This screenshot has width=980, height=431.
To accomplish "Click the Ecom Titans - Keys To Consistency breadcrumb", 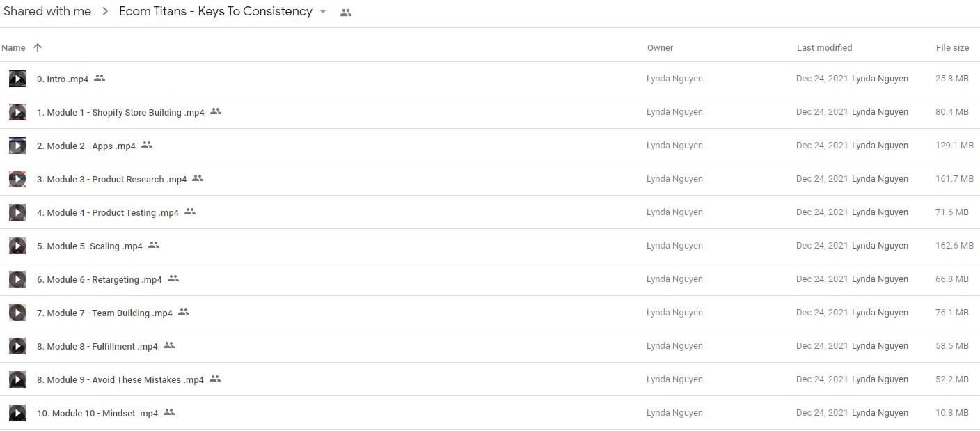I will click(216, 11).
